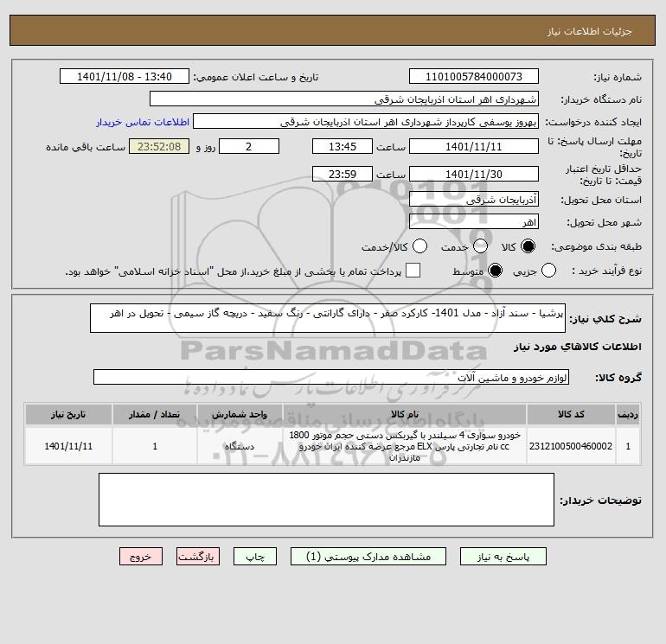Viewport: 666px width, 644px height.
Task: Click the deadline time field 13:45
Action: 343,146
